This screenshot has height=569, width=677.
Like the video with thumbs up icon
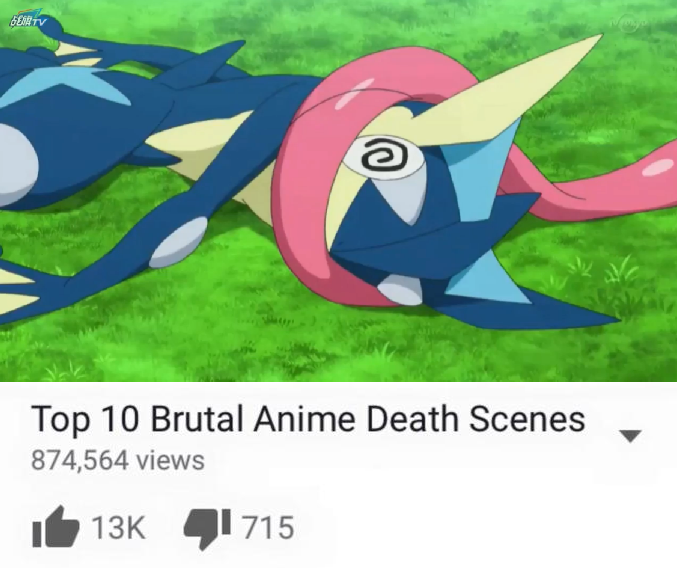(x=56, y=527)
